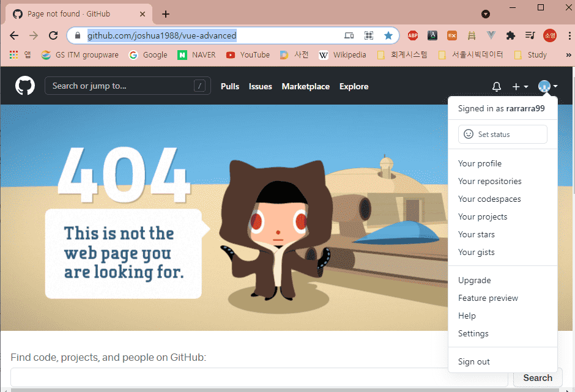Focus the Search or jump to field
This screenshot has width=575, height=392.
tap(128, 86)
